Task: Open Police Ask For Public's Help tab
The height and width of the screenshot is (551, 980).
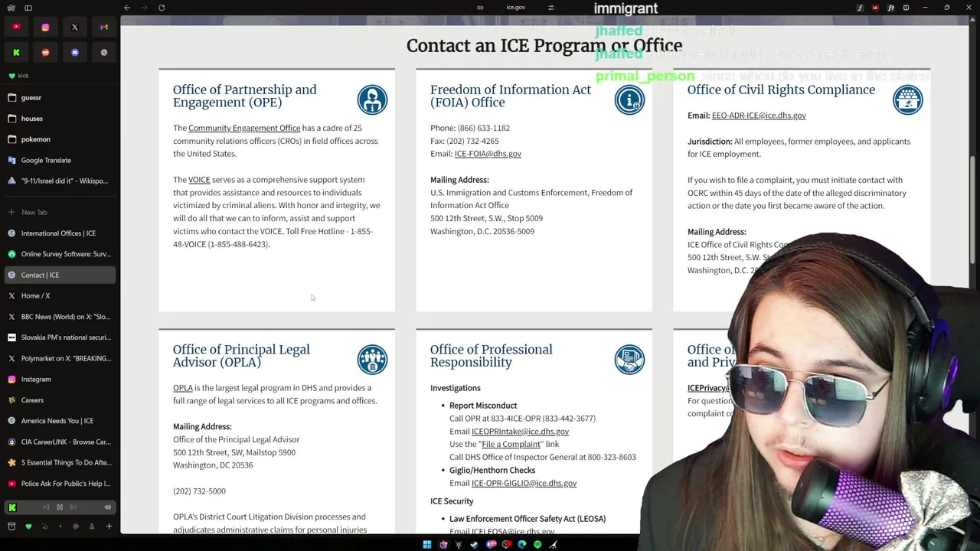Action: pyautogui.click(x=60, y=484)
